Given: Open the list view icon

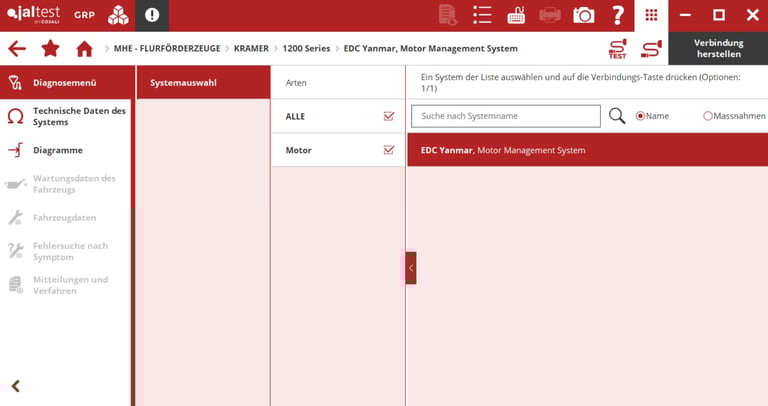Looking at the screenshot, I should 482,15.
